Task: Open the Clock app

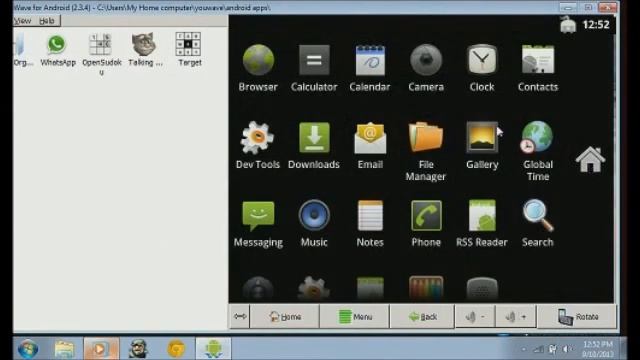Action: (x=482, y=68)
